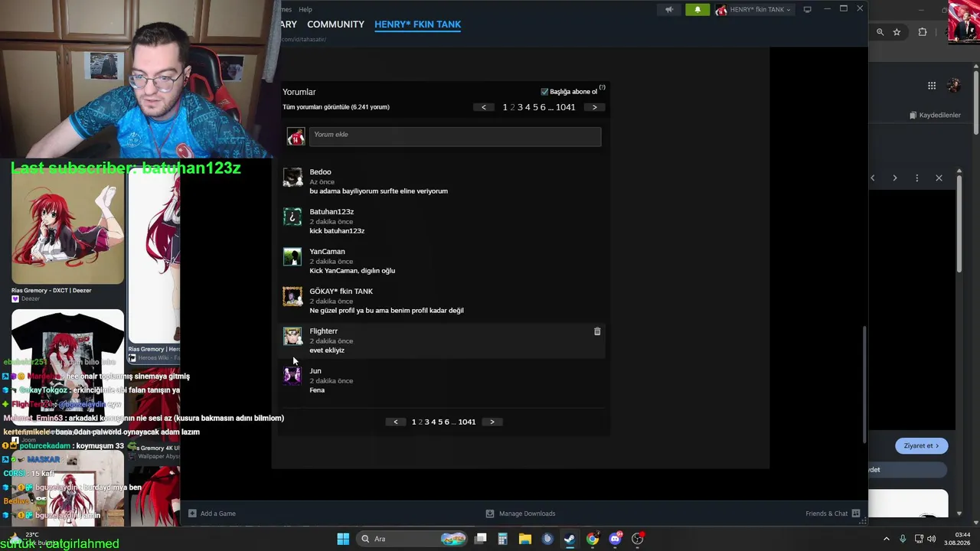Go to previous image in Chrome panel
The height and width of the screenshot is (551, 980).
pos(872,178)
